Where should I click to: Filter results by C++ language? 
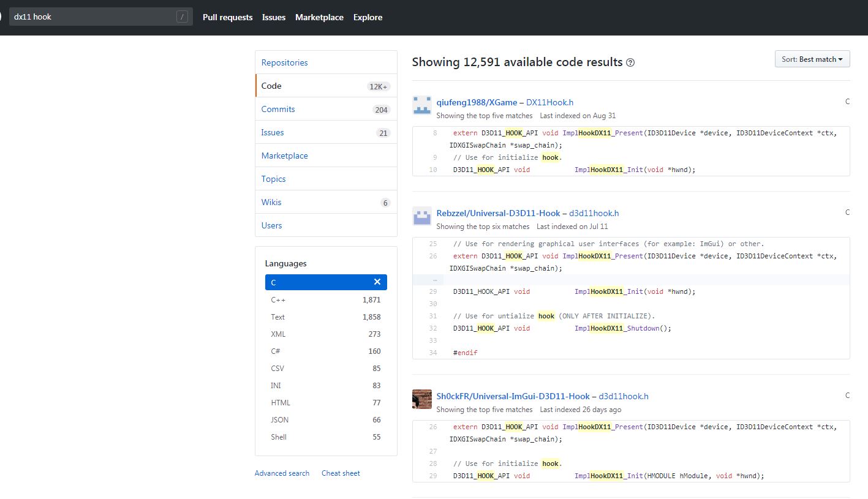326,300
